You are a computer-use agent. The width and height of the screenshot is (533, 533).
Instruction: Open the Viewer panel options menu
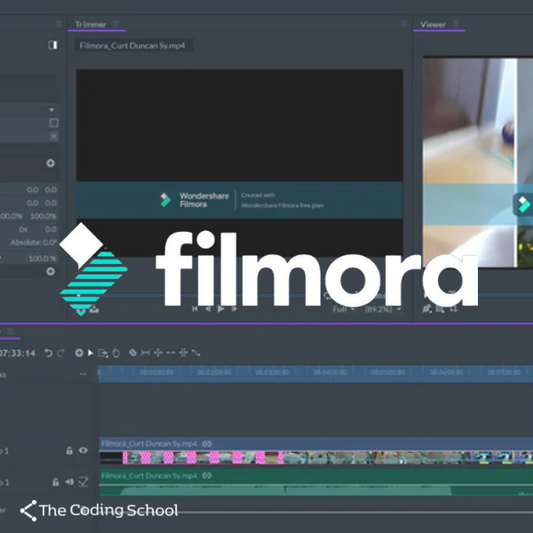(x=455, y=24)
